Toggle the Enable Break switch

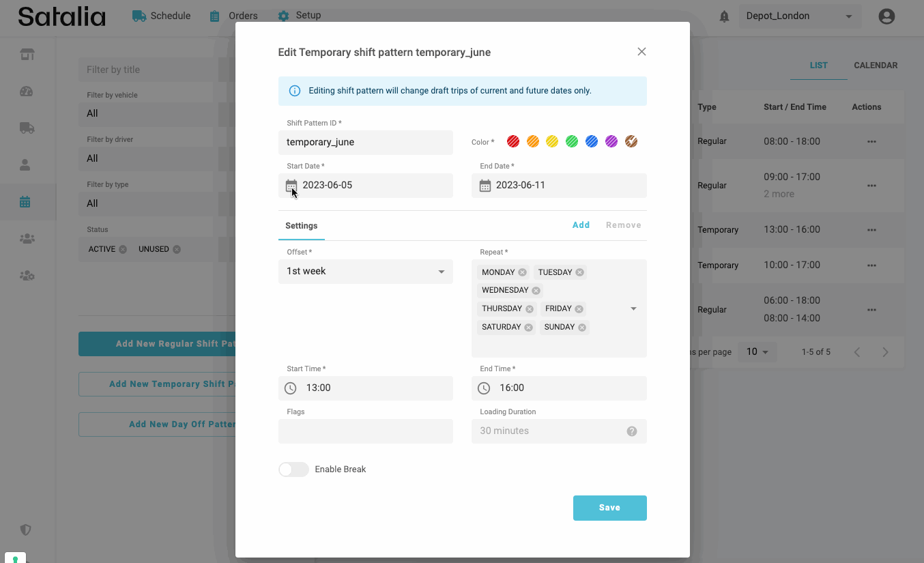293,470
